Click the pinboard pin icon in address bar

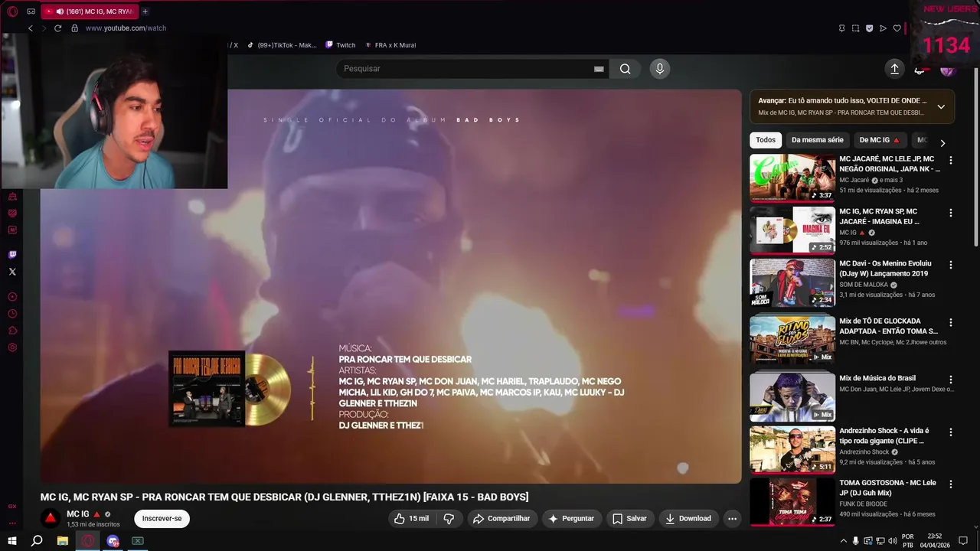click(x=841, y=28)
